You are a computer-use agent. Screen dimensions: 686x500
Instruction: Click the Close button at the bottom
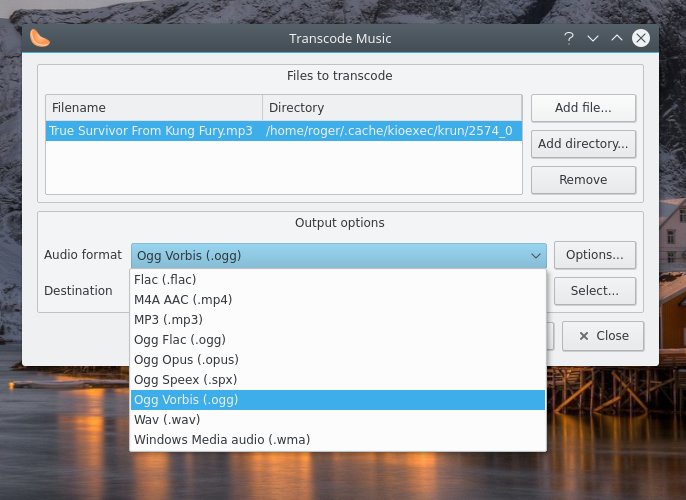pos(603,336)
